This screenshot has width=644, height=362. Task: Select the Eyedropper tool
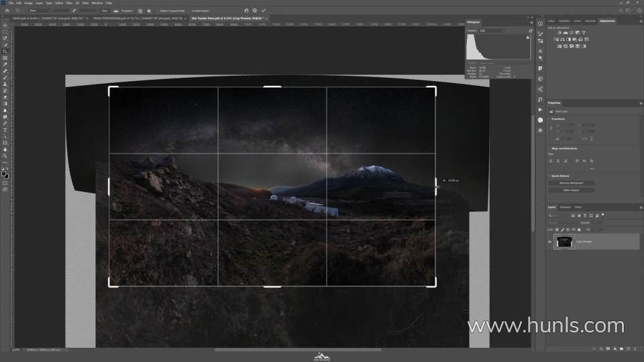[5, 64]
